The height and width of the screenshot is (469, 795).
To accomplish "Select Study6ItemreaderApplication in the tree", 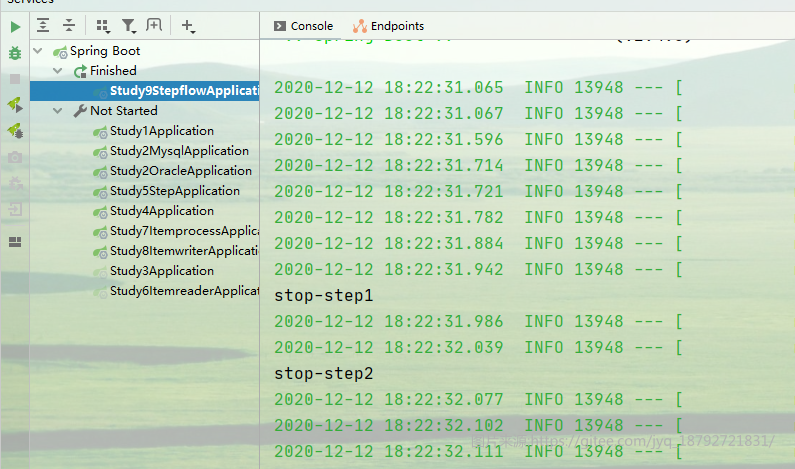I will pyautogui.click(x=184, y=291).
